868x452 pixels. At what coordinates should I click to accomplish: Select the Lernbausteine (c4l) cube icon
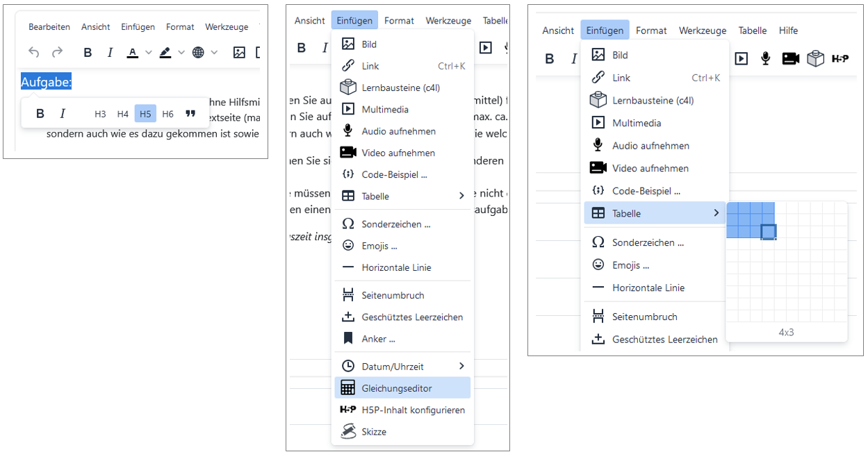pos(348,86)
